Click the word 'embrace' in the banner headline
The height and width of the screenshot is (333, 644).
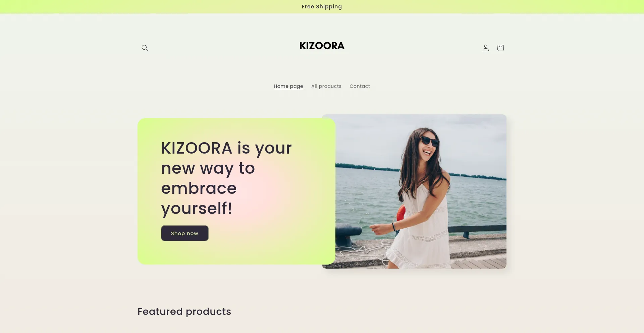click(x=199, y=188)
